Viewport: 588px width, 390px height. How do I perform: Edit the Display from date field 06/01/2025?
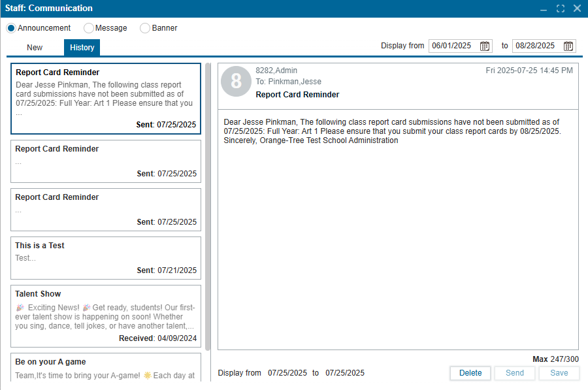click(453, 46)
